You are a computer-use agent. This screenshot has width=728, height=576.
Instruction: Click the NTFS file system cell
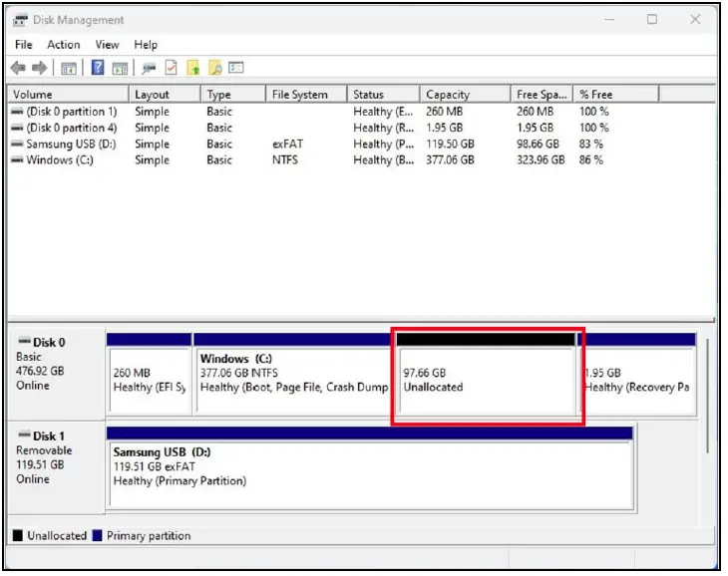(x=285, y=160)
